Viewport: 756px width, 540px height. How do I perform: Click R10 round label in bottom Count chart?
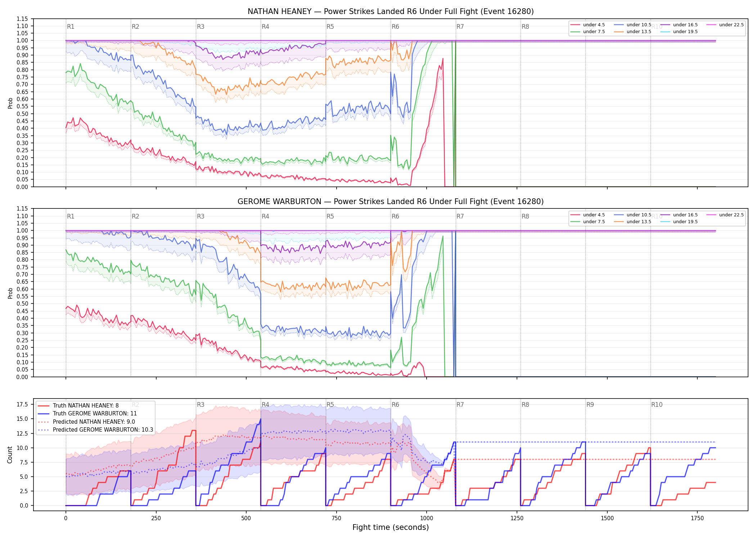pyautogui.click(x=657, y=405)
